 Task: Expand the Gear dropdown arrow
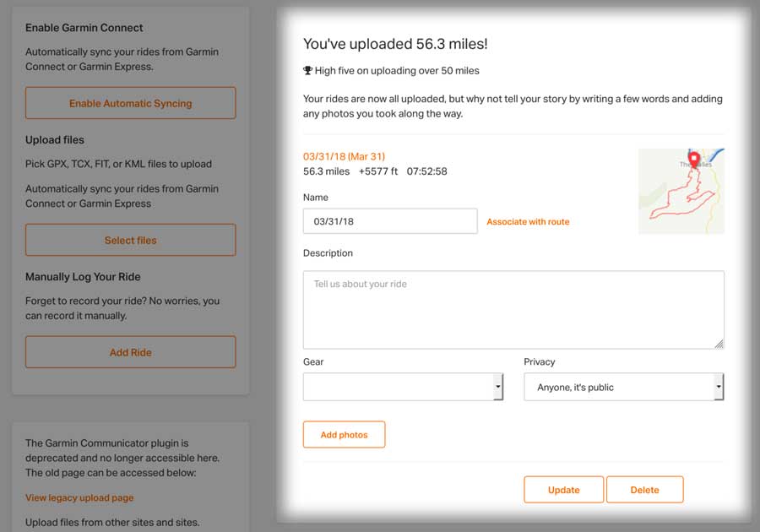(x=497, y=387)
